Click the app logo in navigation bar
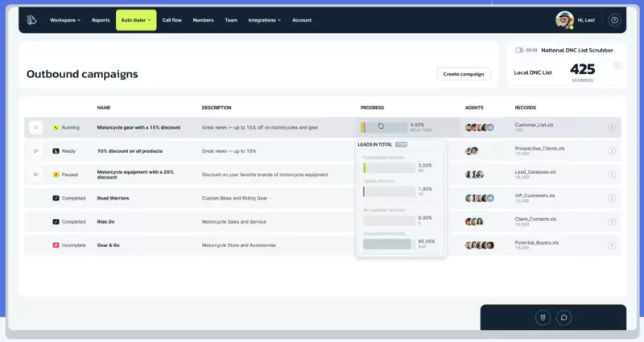Viewport: 644px width, 342px height. pyautogui.click(x=31, y=20)
